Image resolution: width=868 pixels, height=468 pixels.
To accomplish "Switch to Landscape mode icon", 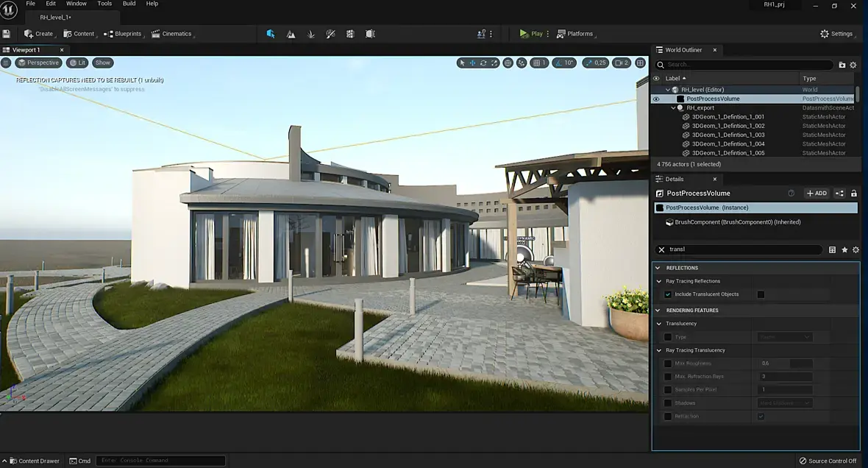I will 291,34.
